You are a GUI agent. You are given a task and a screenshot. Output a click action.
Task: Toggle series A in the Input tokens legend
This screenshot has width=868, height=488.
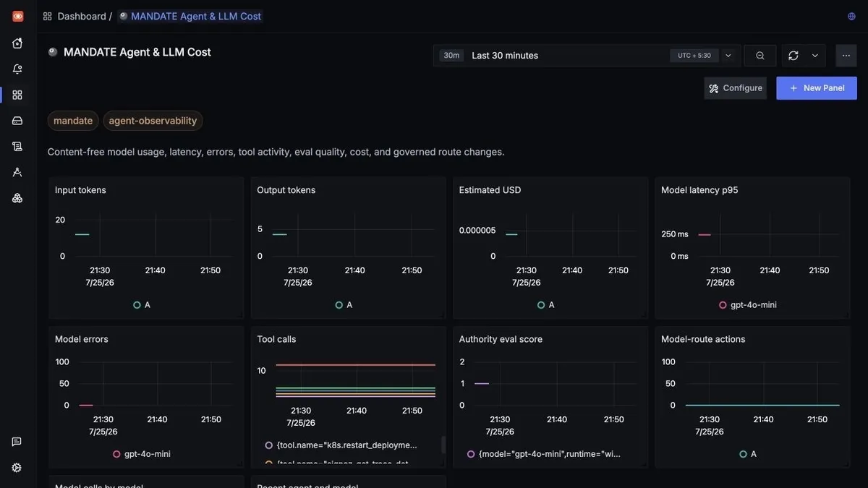click(x=142, y=305)
